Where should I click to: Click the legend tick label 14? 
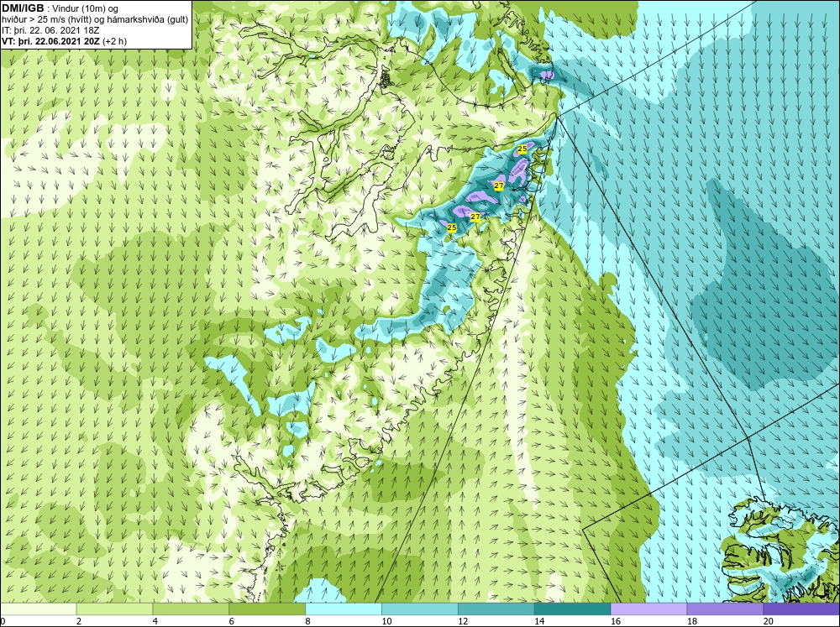[x=539, y=621]
